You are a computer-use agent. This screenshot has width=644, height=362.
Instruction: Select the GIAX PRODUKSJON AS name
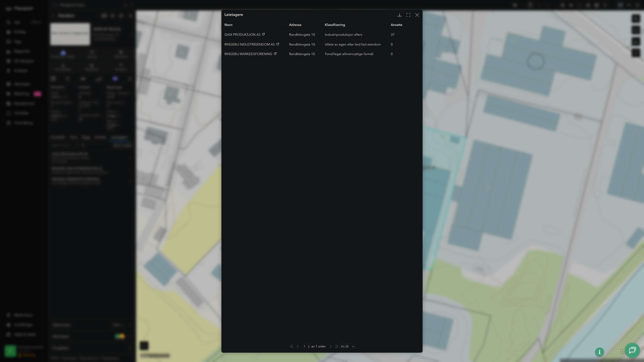242,35
